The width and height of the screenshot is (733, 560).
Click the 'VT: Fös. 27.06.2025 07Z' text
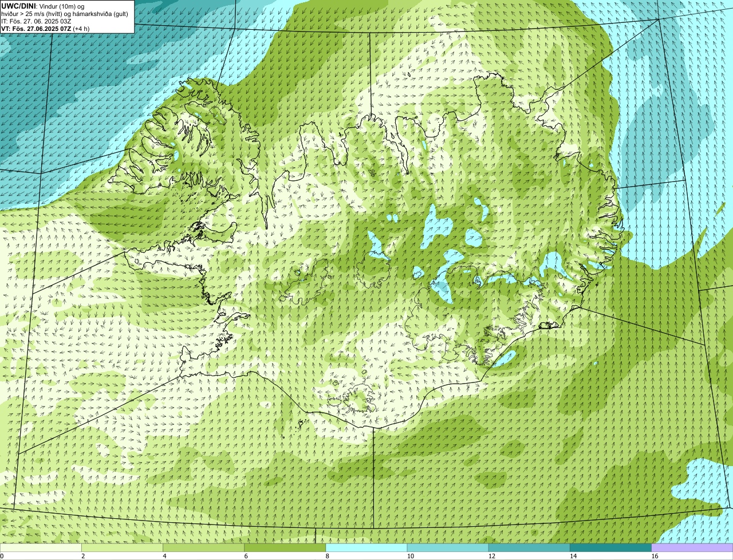[x=36, y=29]
